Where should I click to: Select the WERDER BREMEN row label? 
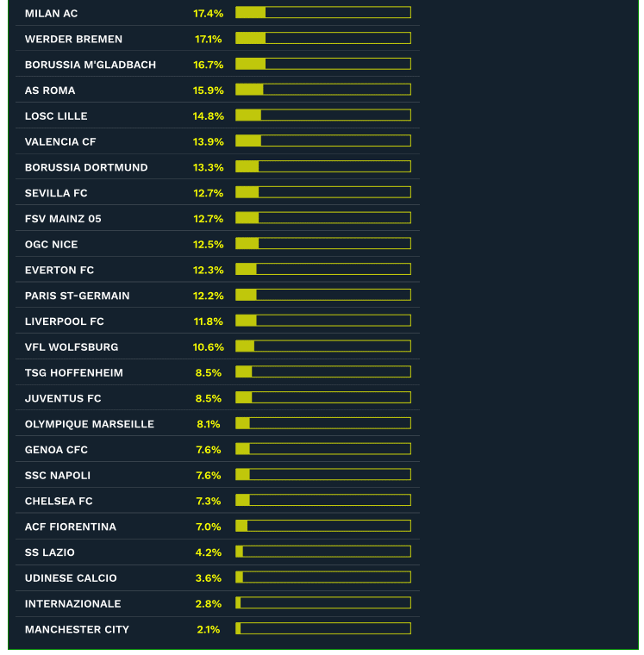(x=73, y=40)
